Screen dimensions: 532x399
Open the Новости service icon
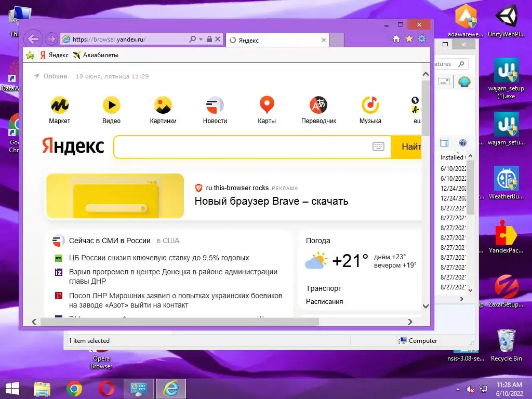coord(215,105)
